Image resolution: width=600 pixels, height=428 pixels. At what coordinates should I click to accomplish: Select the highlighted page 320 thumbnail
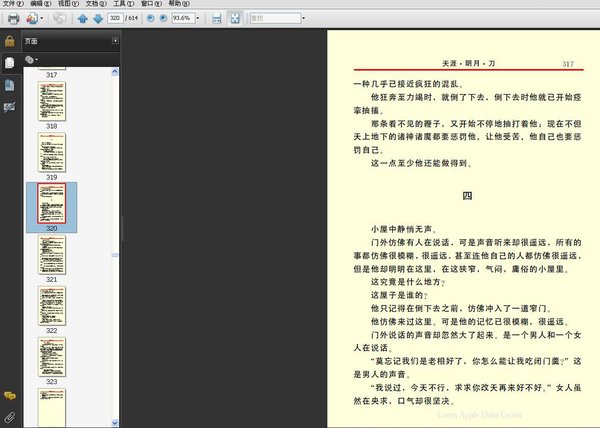point(52,203)
